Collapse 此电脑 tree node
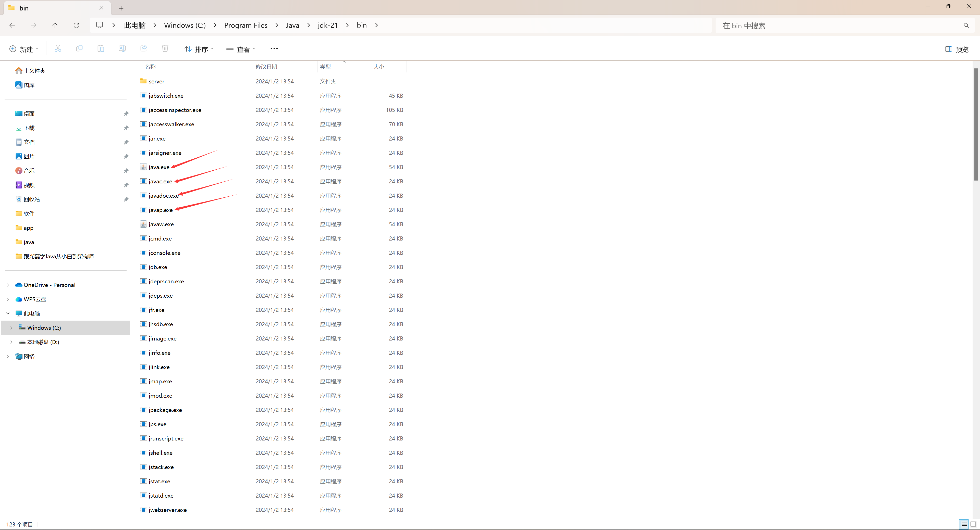Screen dimensions: 980x530 click(x=8, y=313)
